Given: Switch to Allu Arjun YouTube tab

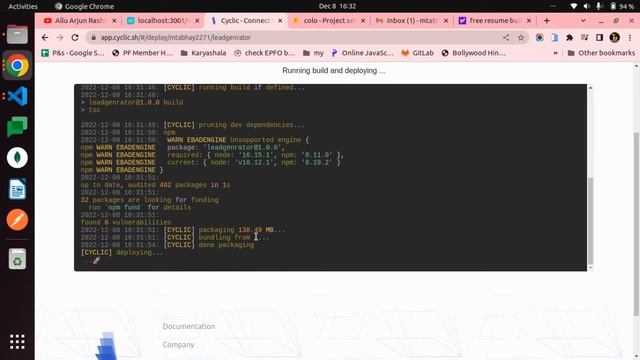Looking at the screenshot, I should (79, 20).
